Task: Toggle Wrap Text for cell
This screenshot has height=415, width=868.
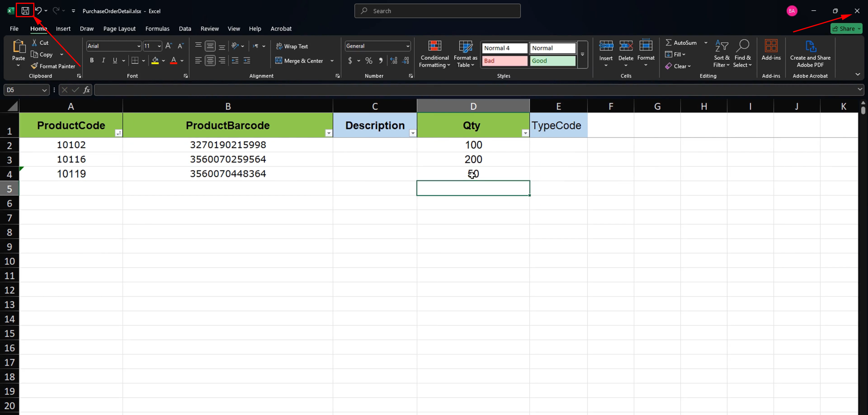Action: (292, 46)
